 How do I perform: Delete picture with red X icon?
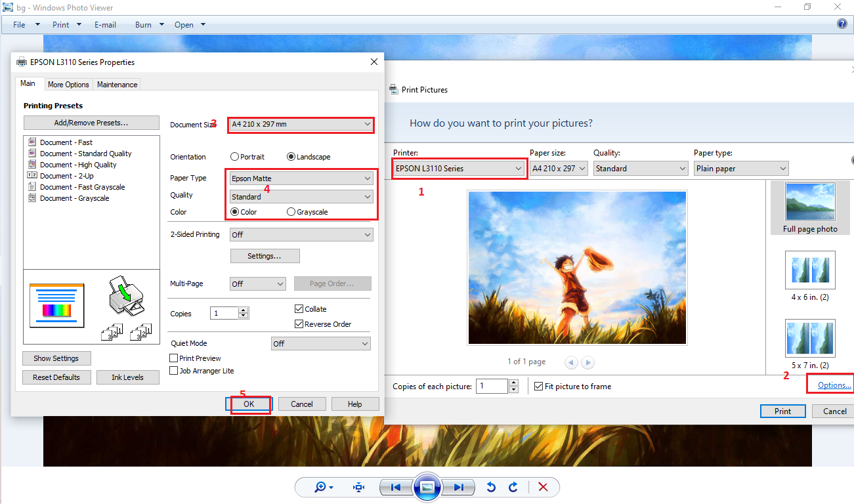(543, 487)
